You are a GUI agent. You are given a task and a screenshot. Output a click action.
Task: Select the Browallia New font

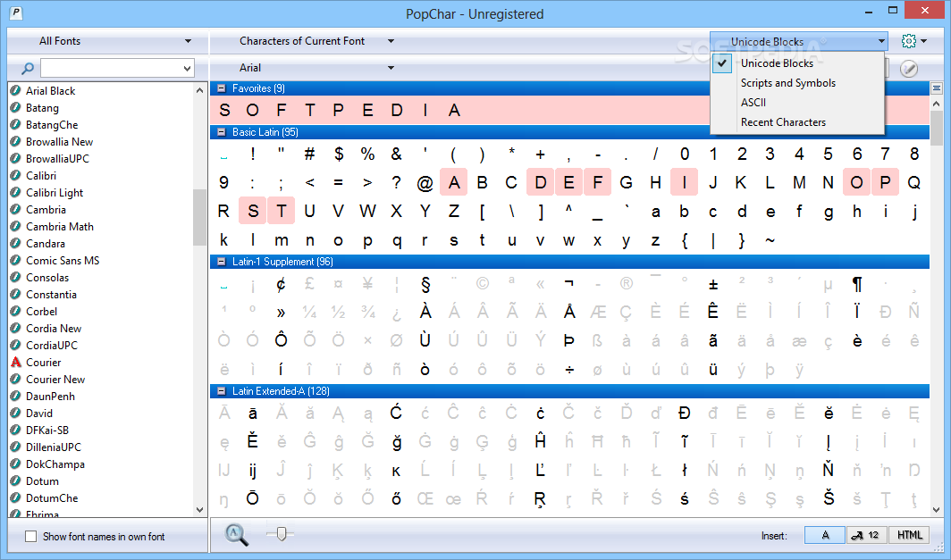(59, 142)
